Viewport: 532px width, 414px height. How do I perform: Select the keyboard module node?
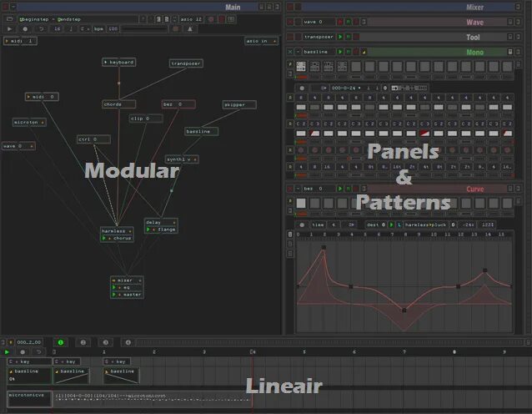pyautogui.click(x=119, y=62)
